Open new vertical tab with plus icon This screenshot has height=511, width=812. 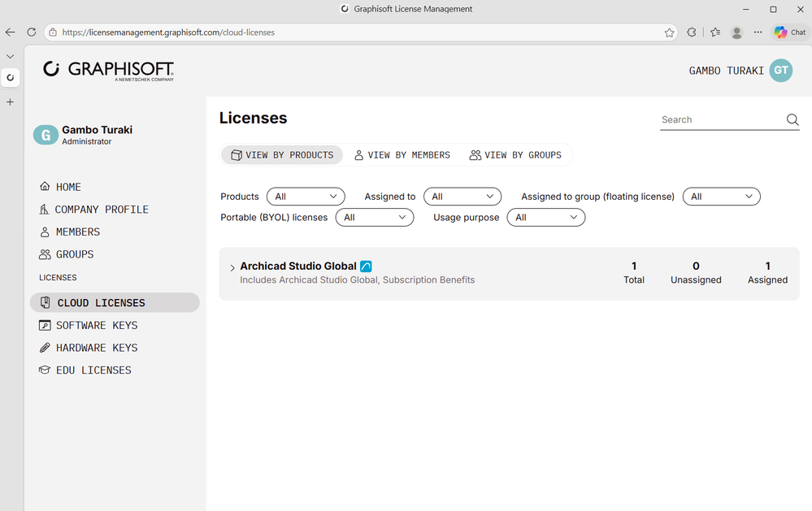[11, 102]
